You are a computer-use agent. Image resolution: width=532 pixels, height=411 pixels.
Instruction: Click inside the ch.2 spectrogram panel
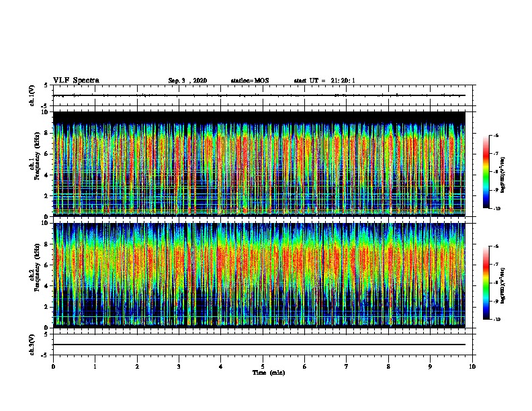259,275
